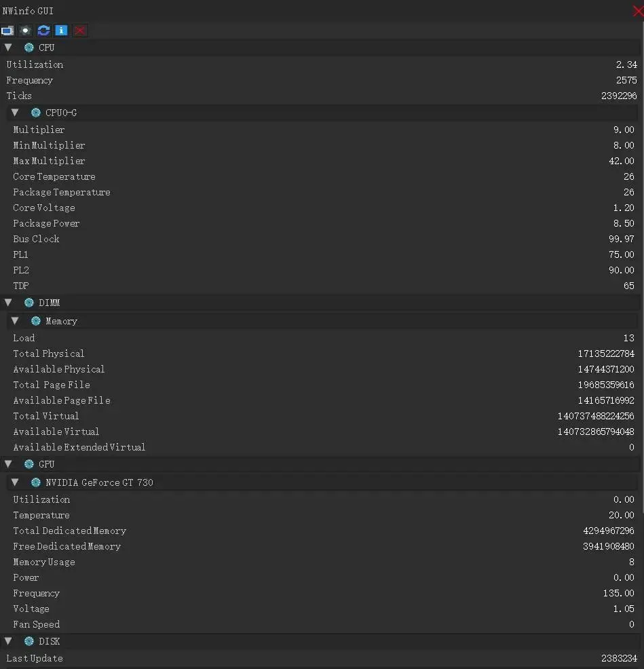Close the NWinfo GUI window

(639, 11)
